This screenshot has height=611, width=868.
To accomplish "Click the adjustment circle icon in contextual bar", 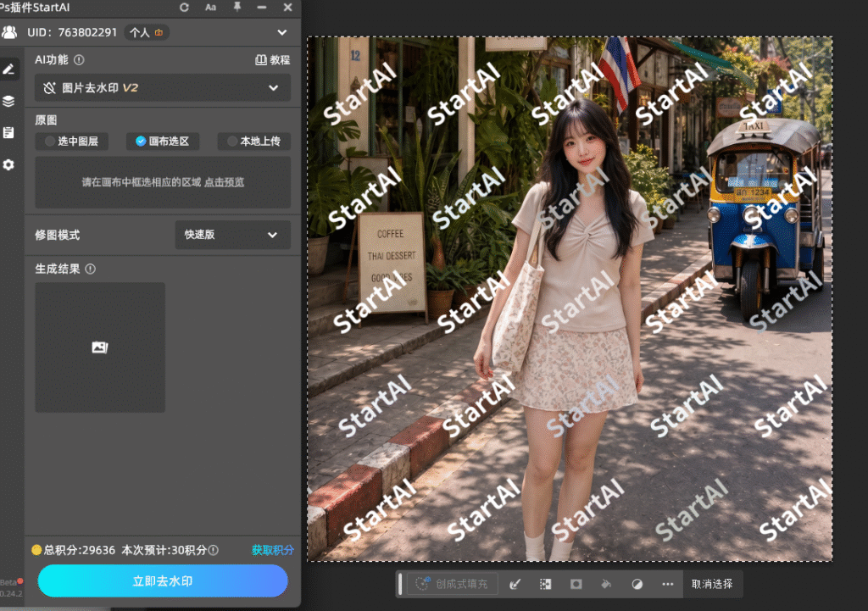I will pyautogui.click(x=637, y=584).
